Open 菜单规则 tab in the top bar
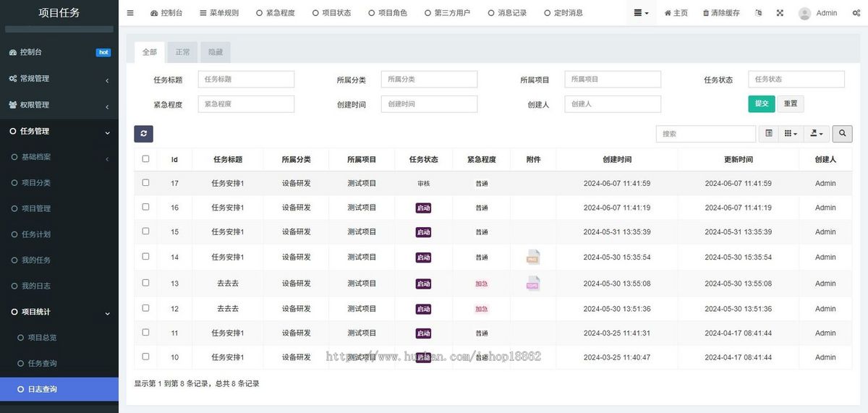This screenshot has width=868, height=413. click(218, 13)
